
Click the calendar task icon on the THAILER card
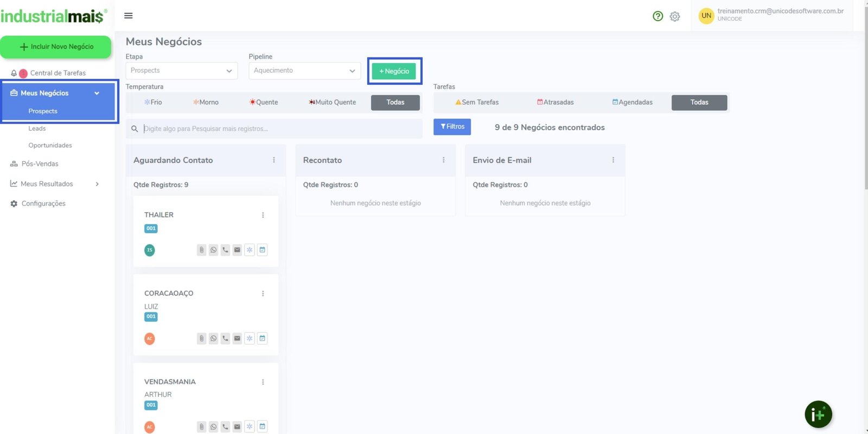(262, 250)
